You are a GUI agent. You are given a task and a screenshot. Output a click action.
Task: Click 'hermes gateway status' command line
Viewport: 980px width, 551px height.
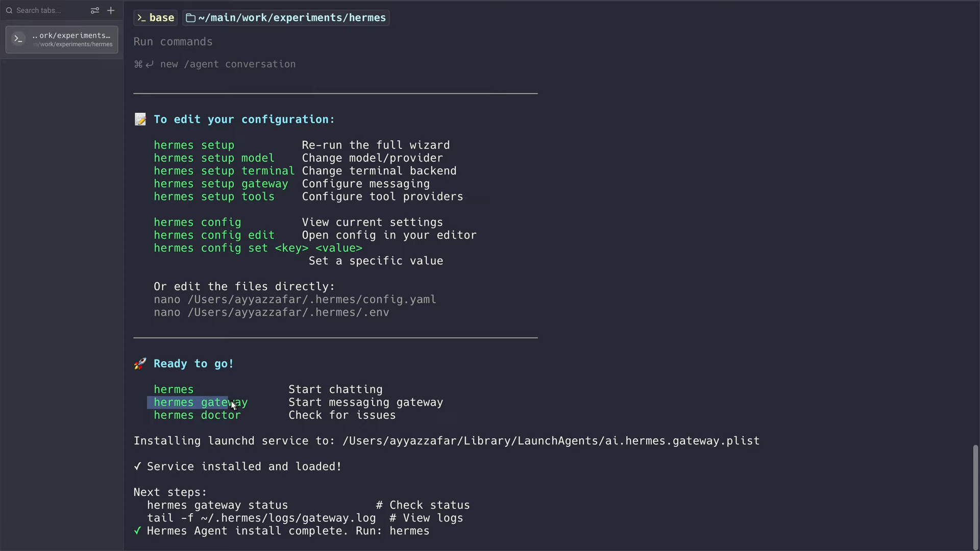pos(217,505)
